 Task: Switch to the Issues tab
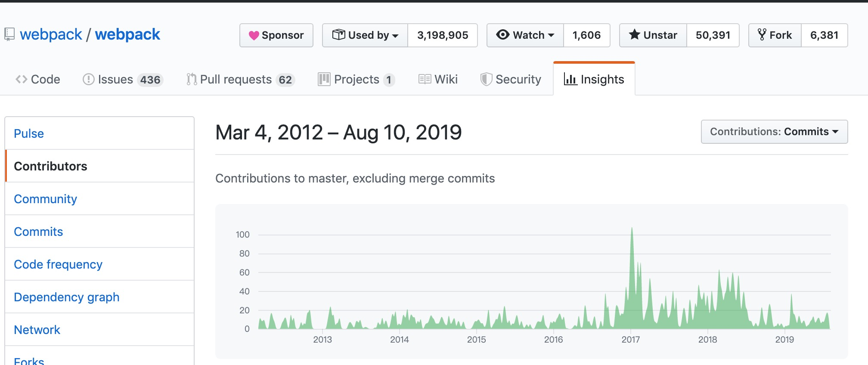[x=123, y=79]
